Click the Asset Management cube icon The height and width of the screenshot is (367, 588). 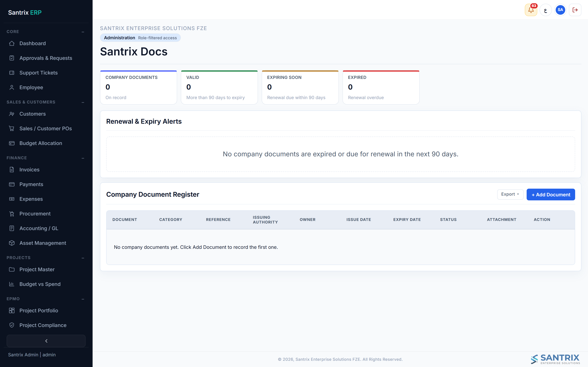click(12, 243)
